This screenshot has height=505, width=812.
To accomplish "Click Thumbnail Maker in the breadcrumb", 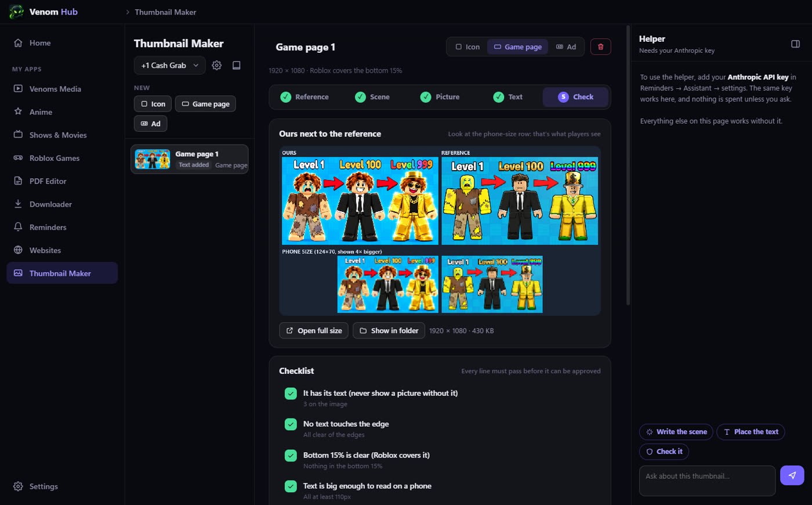I will click(165, 12).
